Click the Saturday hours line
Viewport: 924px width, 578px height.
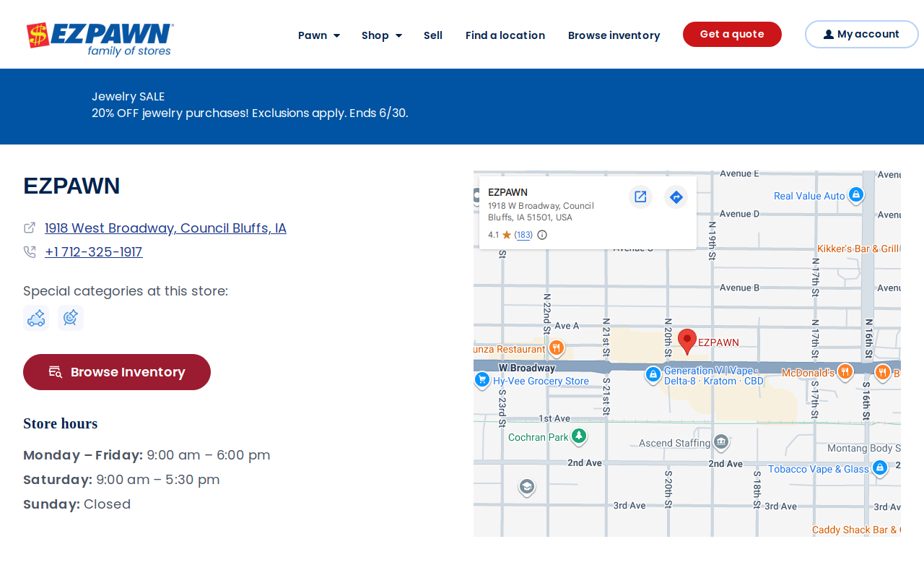121,480
